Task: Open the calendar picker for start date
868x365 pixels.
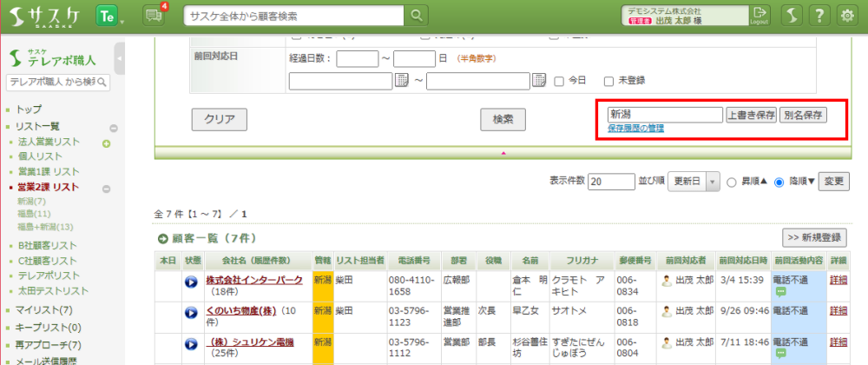Action: tap(402, 81)
